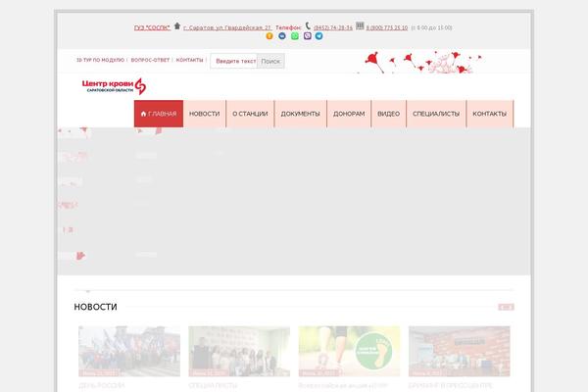Viewport: 588px width, 392px height.
Task: Click the phone handset icon
Action: (308, 25)
